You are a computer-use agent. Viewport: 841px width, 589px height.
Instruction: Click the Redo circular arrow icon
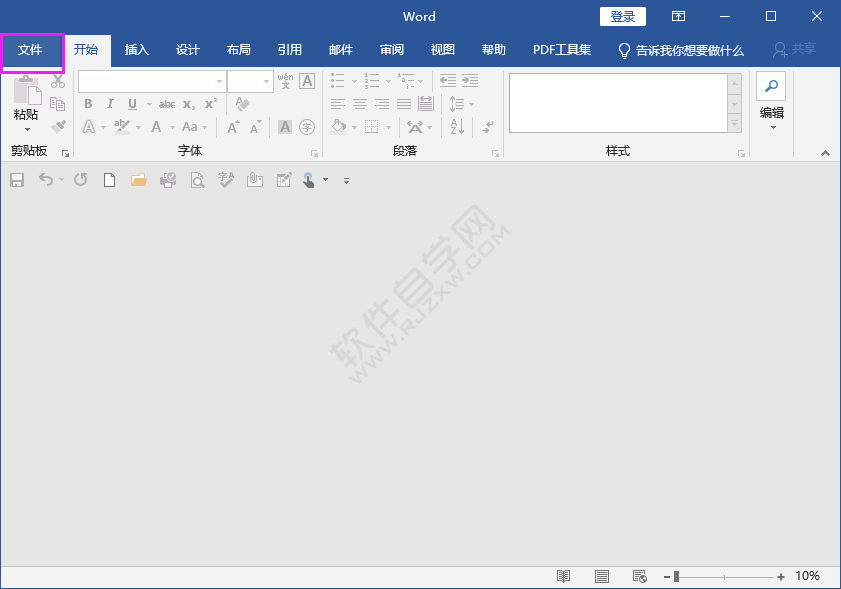(80, 179)
